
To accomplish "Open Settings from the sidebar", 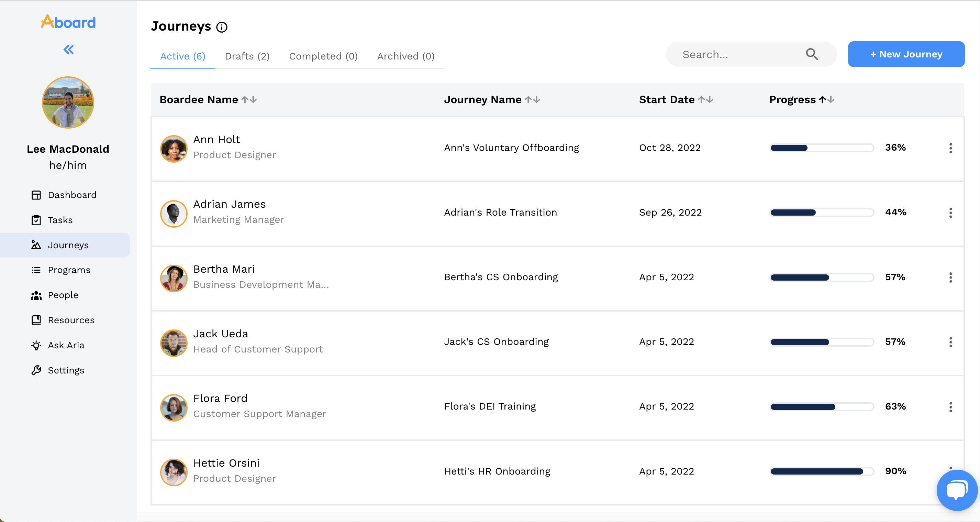I will pyautogui.click(x=66, y=370).
